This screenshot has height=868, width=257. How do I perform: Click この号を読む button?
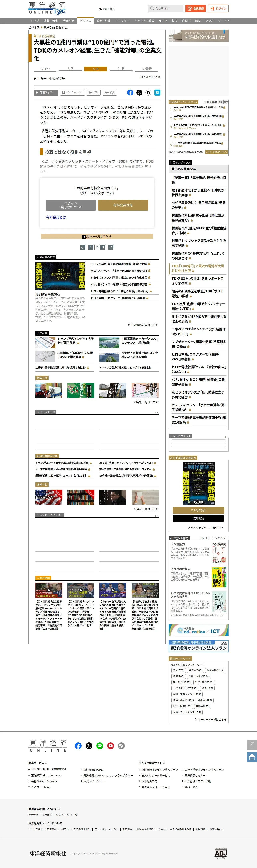[x=199, y=511]
